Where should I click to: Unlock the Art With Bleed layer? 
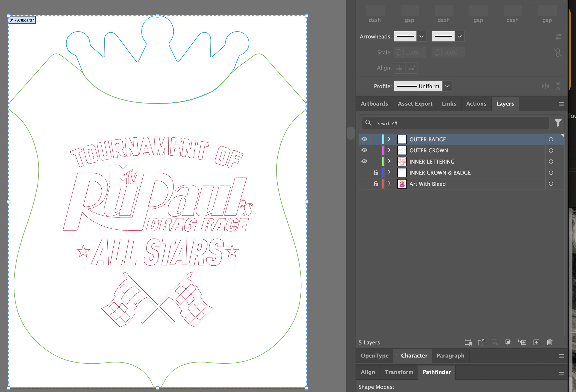click(376, 183)
